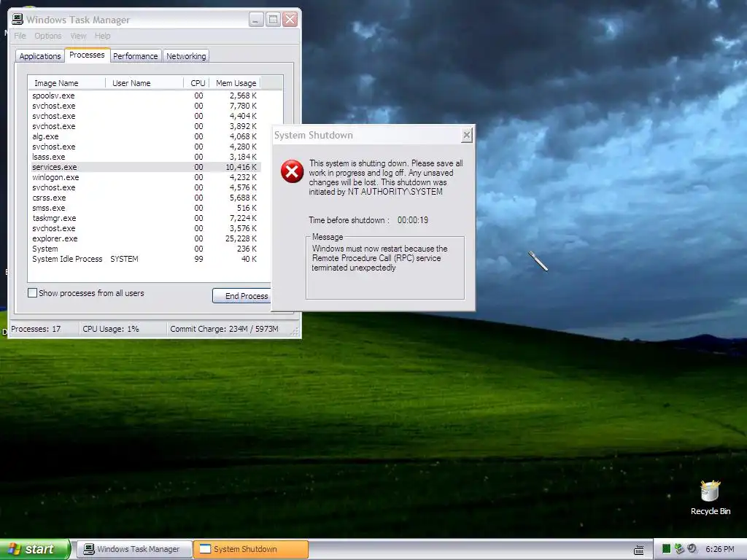Select svchost.exe using 7,780 K
747x560 pixels.
(145, 106)
